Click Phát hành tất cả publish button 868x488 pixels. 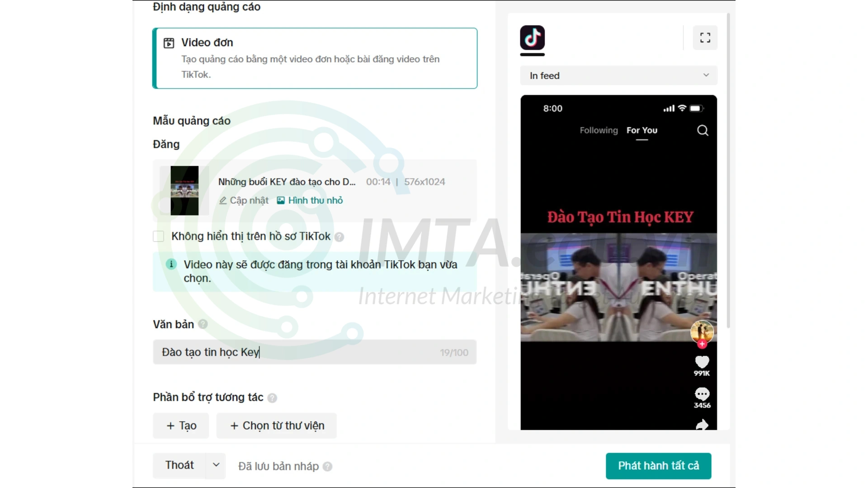click(658, 466)
